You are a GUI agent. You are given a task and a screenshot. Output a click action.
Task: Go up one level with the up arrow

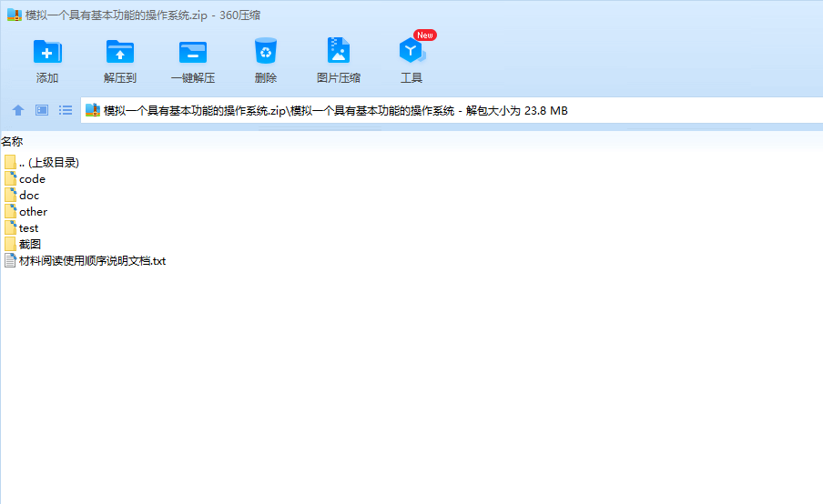click(18, 110)
